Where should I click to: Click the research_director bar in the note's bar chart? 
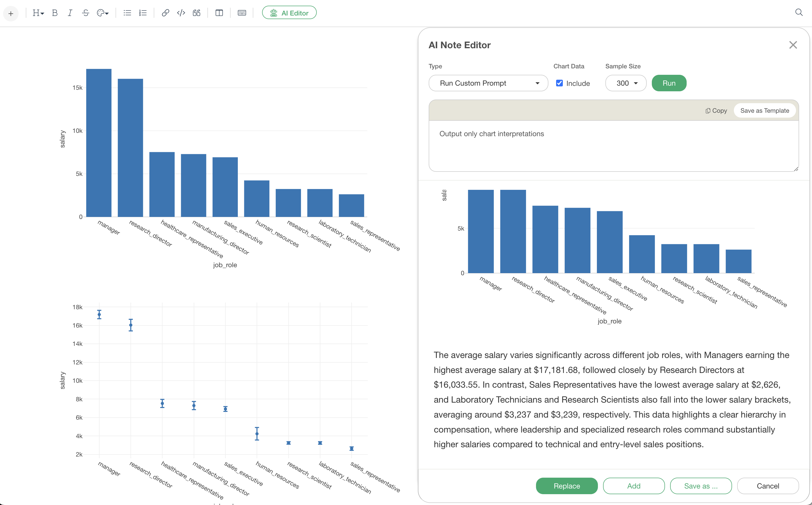point(130,148)
